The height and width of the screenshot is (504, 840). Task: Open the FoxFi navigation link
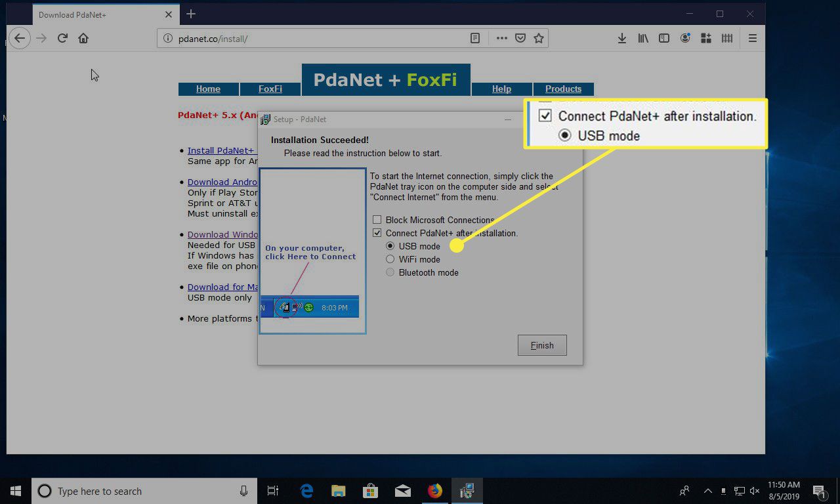[270, 89]
